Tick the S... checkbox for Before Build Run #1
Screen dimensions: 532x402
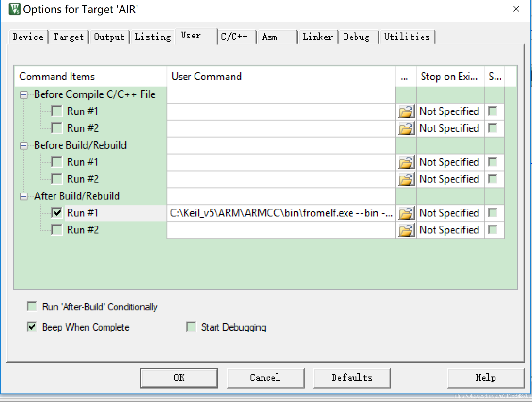click(493, 162)
